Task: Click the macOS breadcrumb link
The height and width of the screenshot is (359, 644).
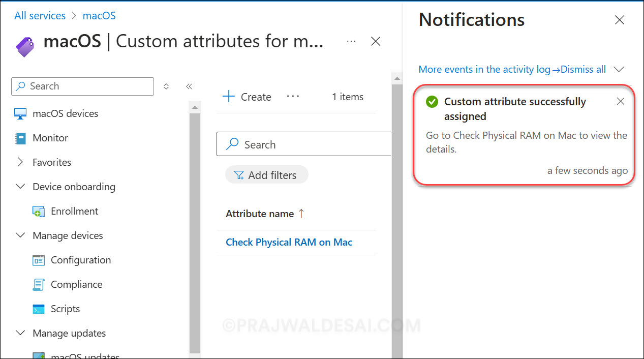Action: tap(99, 16)
